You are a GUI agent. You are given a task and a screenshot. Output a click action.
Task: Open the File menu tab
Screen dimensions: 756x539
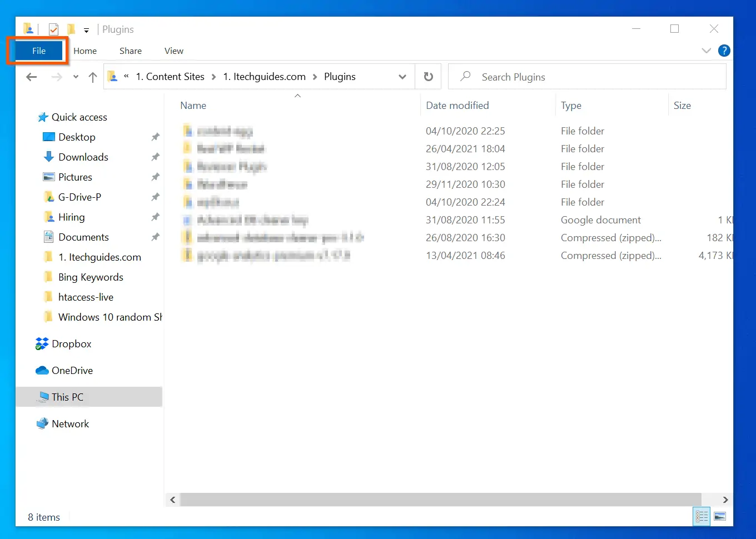click(39, 51)
